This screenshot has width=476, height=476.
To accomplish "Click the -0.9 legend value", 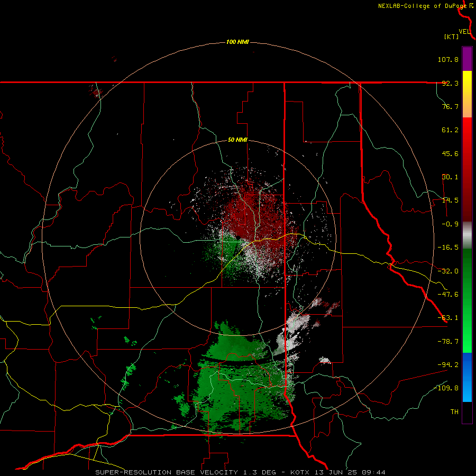I will click(x=450, y=224).
